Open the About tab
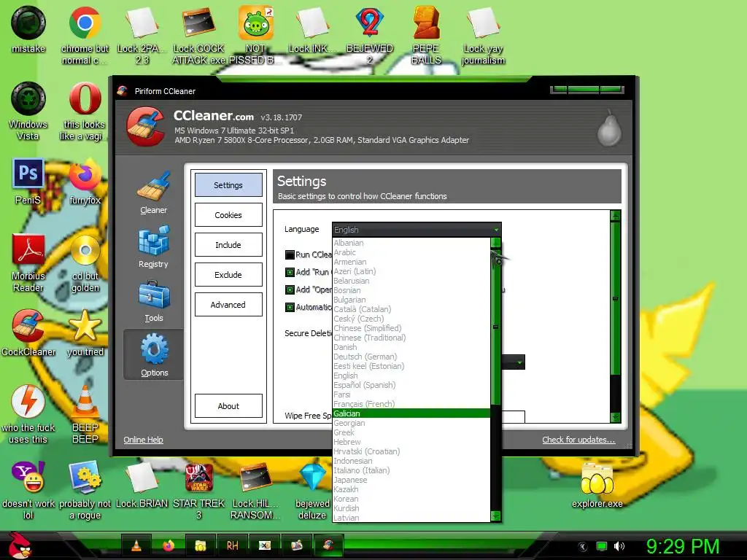 228,406
